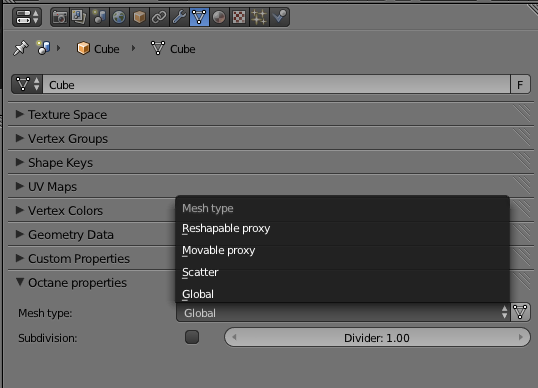Image resolution: width=538 pixels, height=388 pixels.
Task: Open the Material properties sphere tab
Action: pyautogui.click(x=219, y=17)
